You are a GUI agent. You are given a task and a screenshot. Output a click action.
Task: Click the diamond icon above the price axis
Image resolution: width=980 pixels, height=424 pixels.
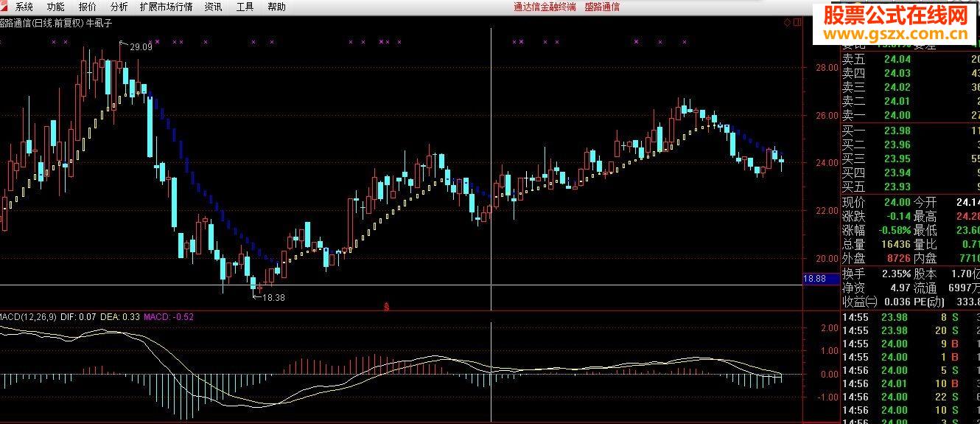click(x=787, y=23)
